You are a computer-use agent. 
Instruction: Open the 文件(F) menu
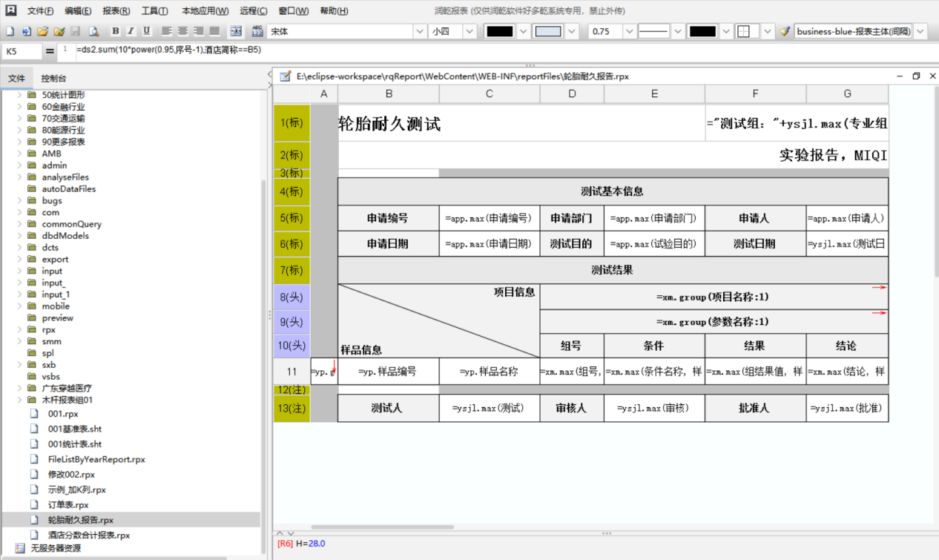coord(40,11)
